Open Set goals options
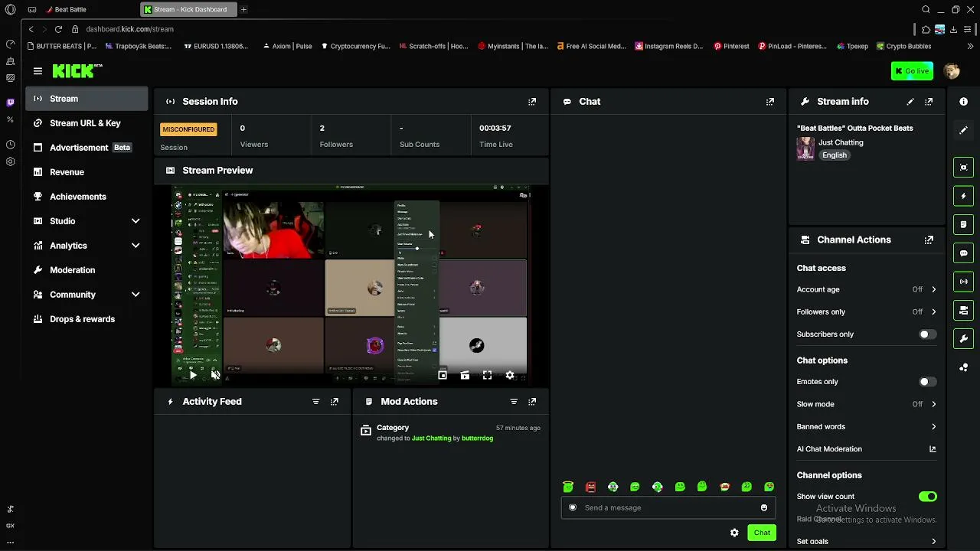This screenshot has height=551, width=980. point(867,542)
